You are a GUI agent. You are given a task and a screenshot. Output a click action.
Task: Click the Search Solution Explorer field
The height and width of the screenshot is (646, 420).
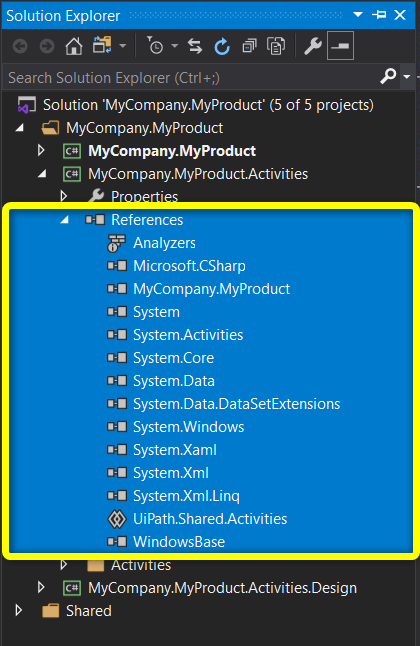coord(190,77)
